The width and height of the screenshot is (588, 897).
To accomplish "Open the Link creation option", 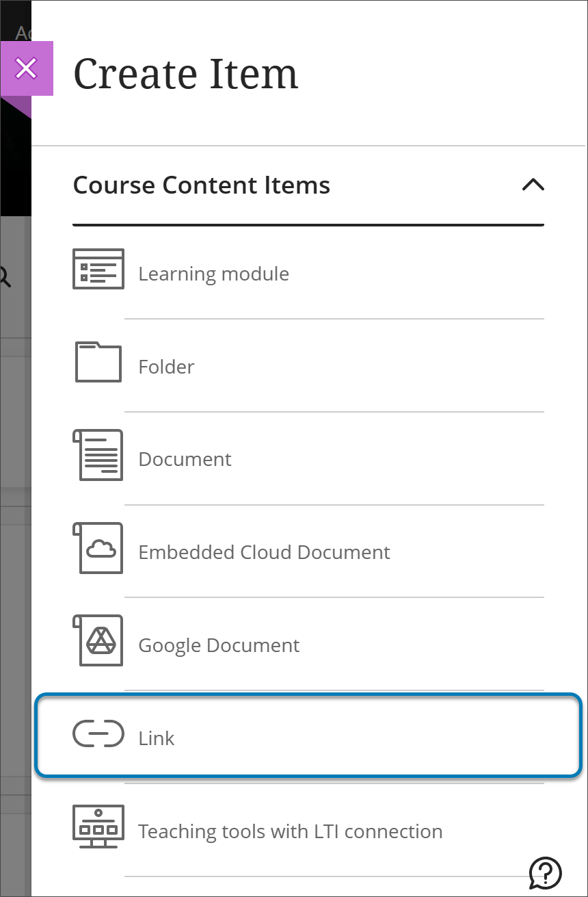I will [x=156, y=738].
